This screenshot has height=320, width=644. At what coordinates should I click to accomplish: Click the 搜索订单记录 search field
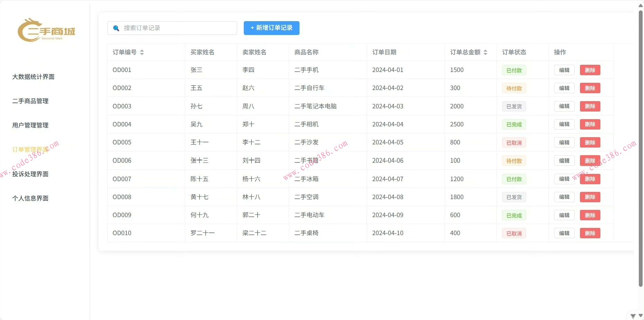[173, 28]
